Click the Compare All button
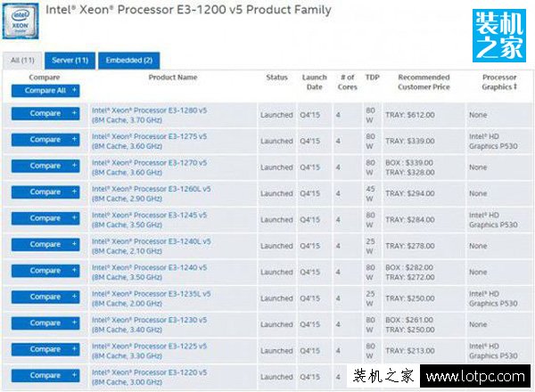535x392 pixels. [x=45, y=91]
